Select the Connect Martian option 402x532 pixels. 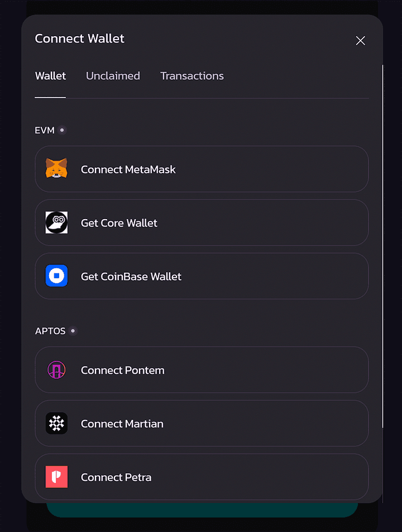(202, 423)
